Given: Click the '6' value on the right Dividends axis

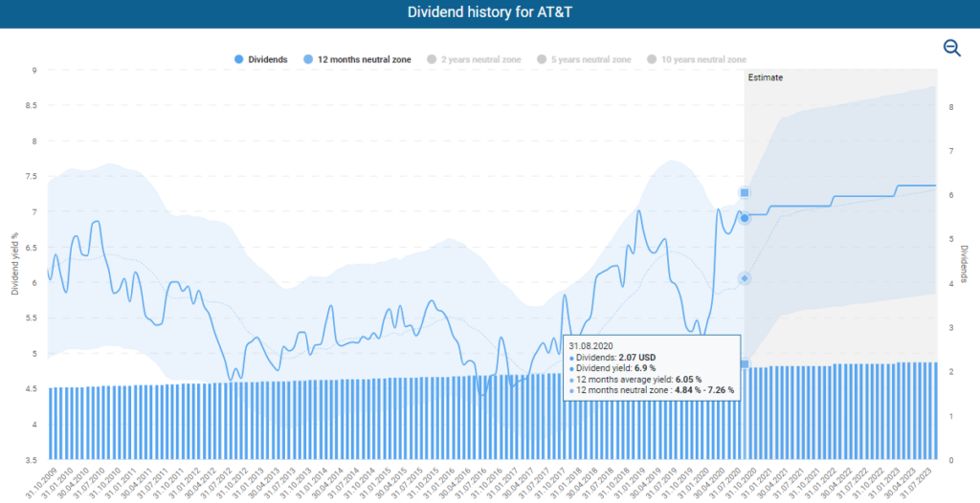Looking at the screenshot, I should pyautogui.click(x=951, y=196).
